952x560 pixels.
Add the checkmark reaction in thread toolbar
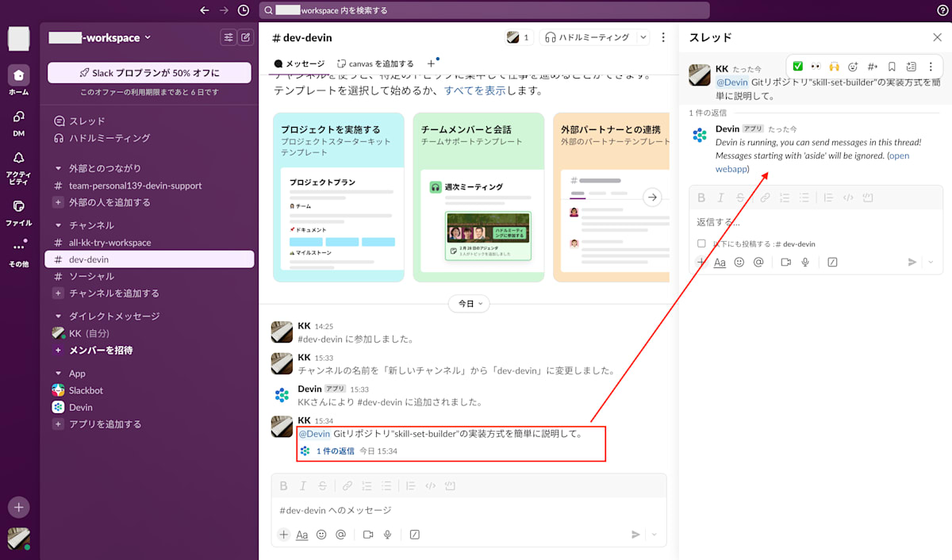click(x=797, y=66)
